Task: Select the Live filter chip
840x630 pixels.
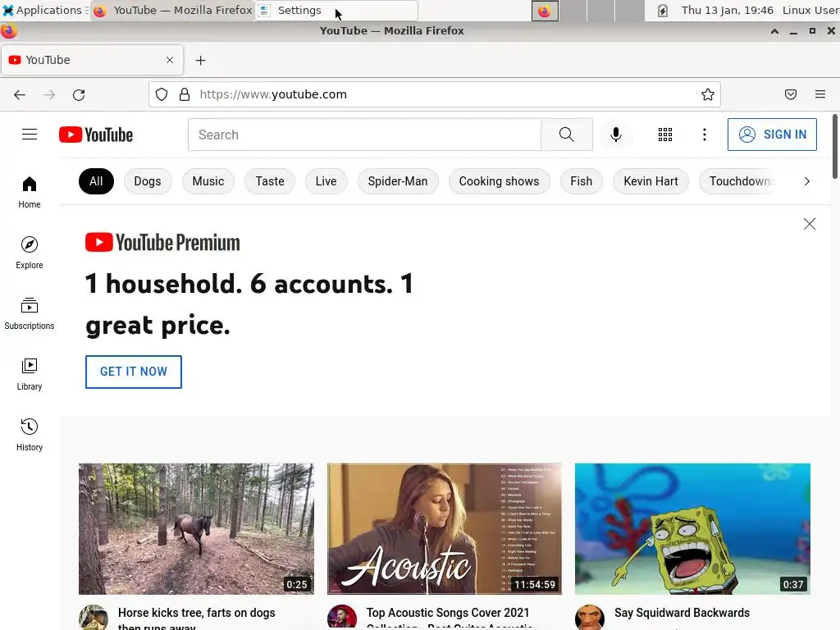Action: coord(326,181)
